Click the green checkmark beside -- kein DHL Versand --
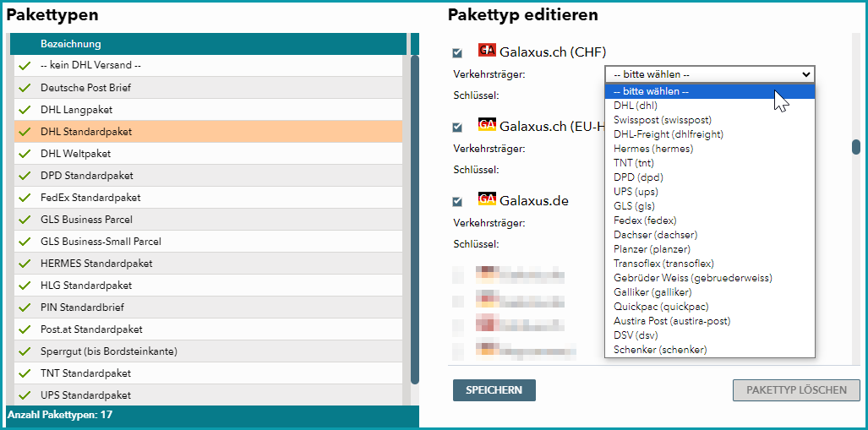This screenshot has height=430, width=868. point(24,66)
